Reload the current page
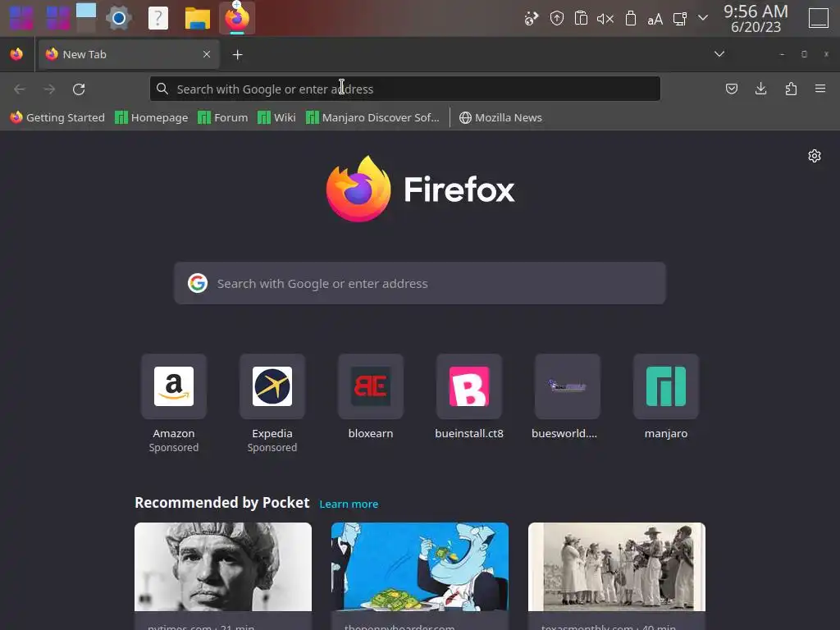 click(79, 89)
